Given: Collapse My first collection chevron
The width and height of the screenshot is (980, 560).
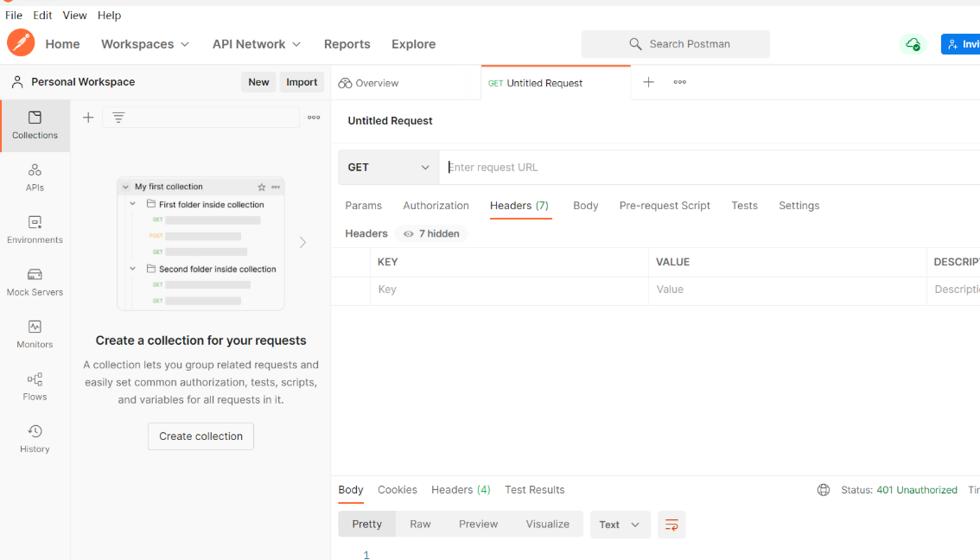Looking at the screenshot, I should 125,187.
